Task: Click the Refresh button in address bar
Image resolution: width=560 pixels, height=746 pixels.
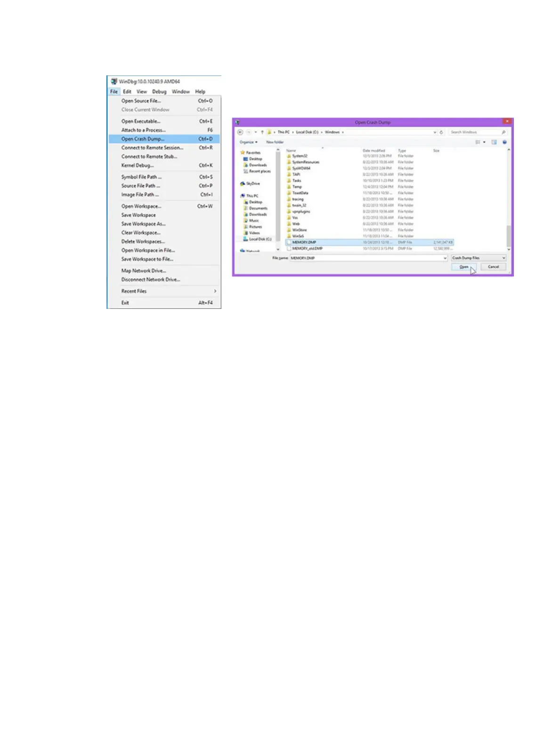Action: 441,132
